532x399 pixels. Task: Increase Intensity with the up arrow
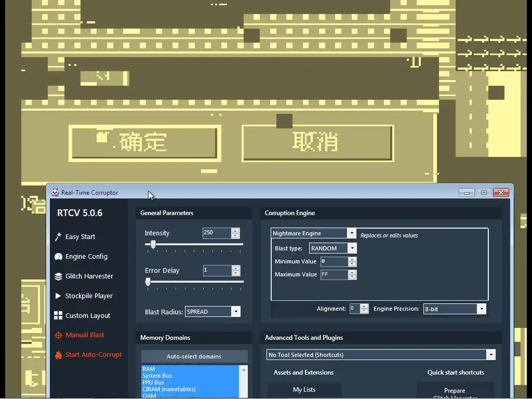(235, 231)
